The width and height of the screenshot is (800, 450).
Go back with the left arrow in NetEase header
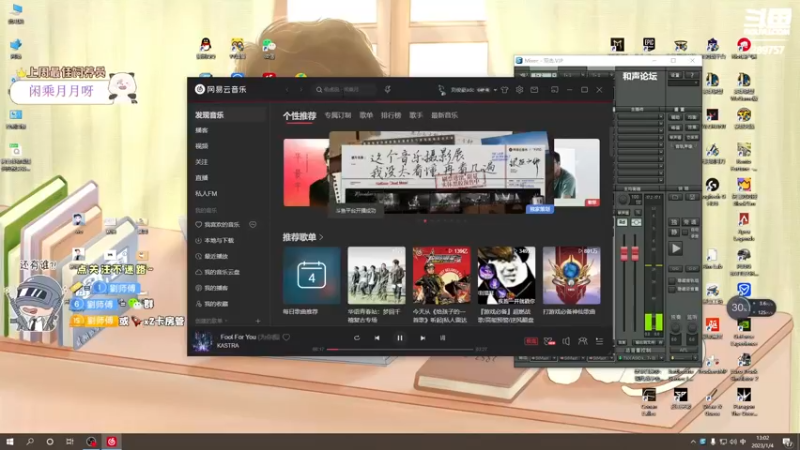287,90
